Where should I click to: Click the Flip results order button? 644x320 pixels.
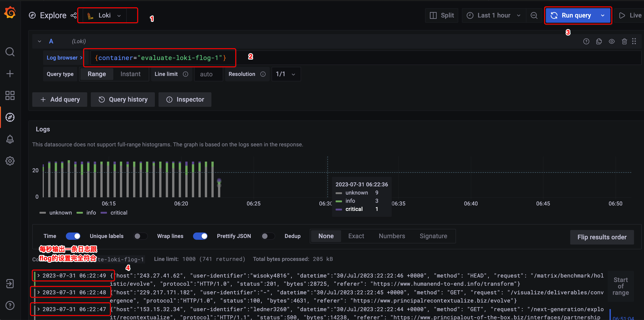[x=602, y=237]
